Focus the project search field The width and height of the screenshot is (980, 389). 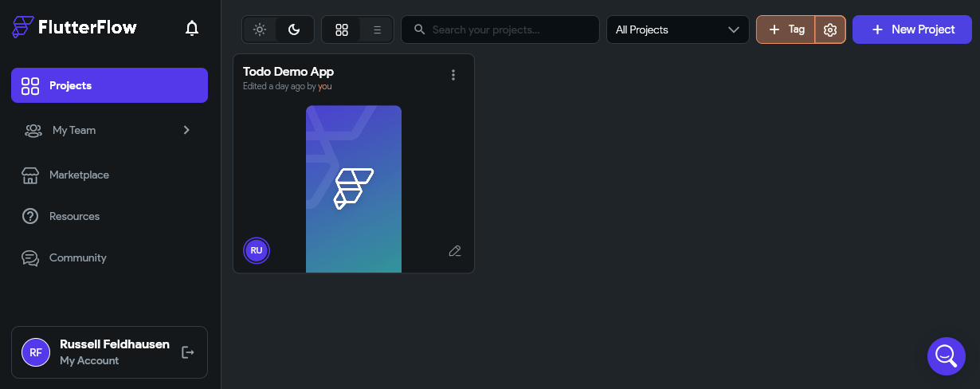pos(500,29)
